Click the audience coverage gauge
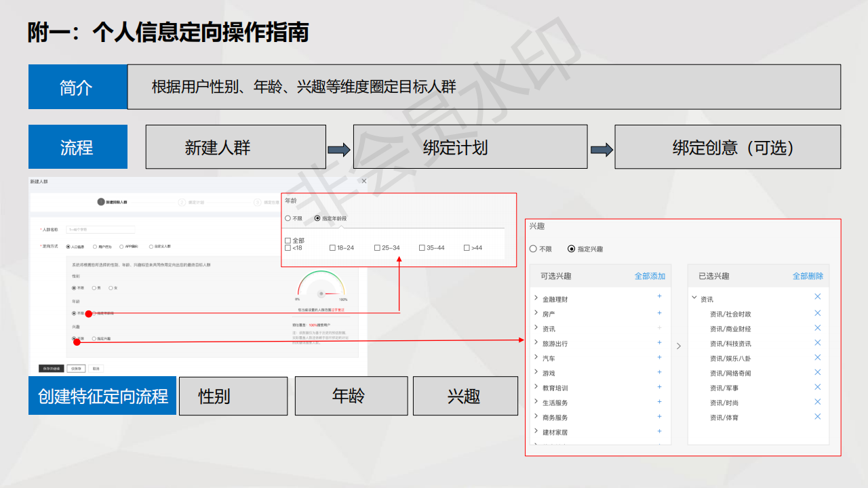This screenshot has height=488, width=868. (x=321, y=286)
